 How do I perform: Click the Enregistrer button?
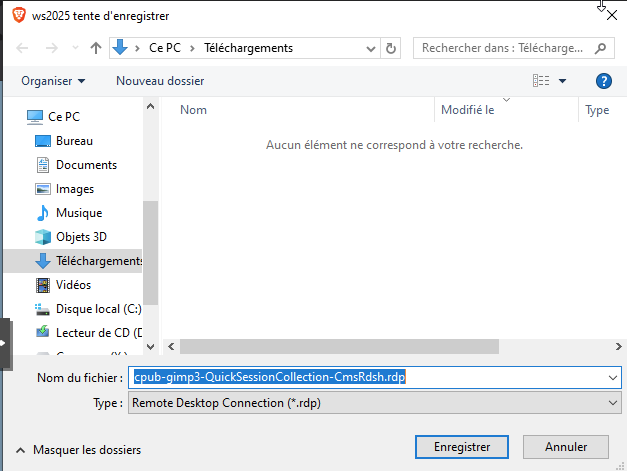point(454,447)
